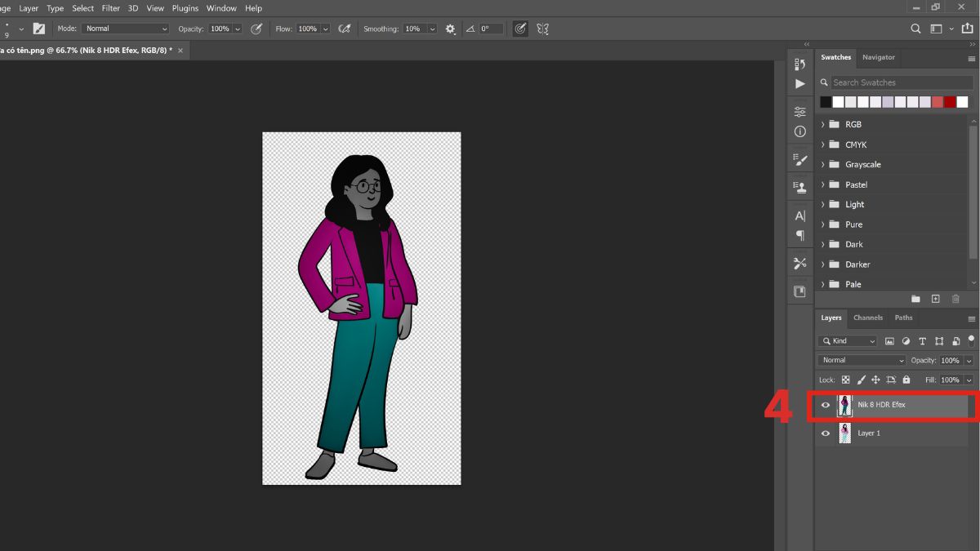Open the Brush Settings panel icon
This screenshot has width=980, height=551.
point(800,160)
